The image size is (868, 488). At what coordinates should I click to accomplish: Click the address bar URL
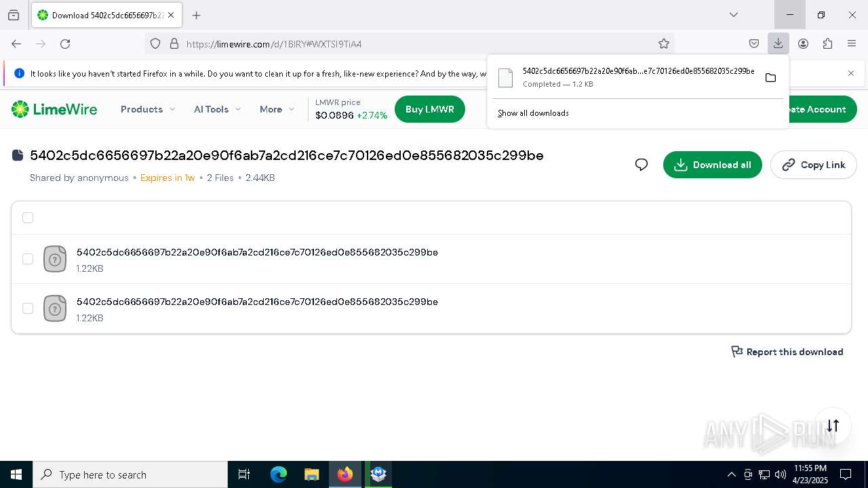coord(274,44)
